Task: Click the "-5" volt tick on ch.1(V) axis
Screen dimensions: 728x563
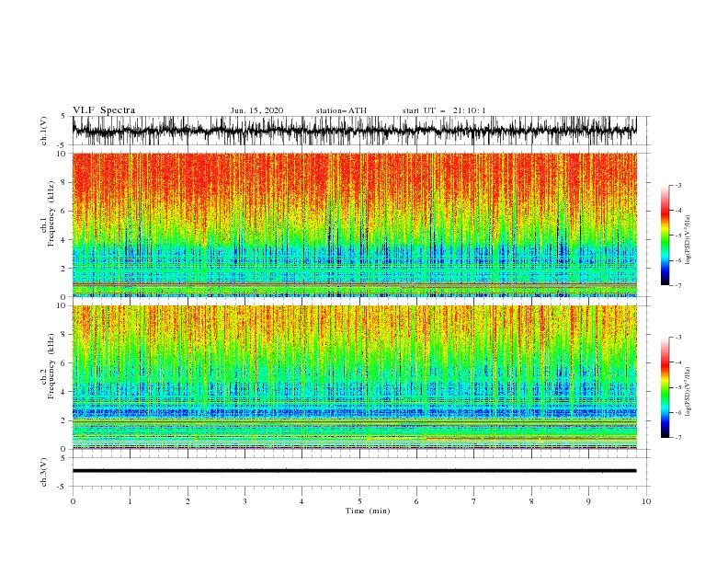Action: pos(62,145)
